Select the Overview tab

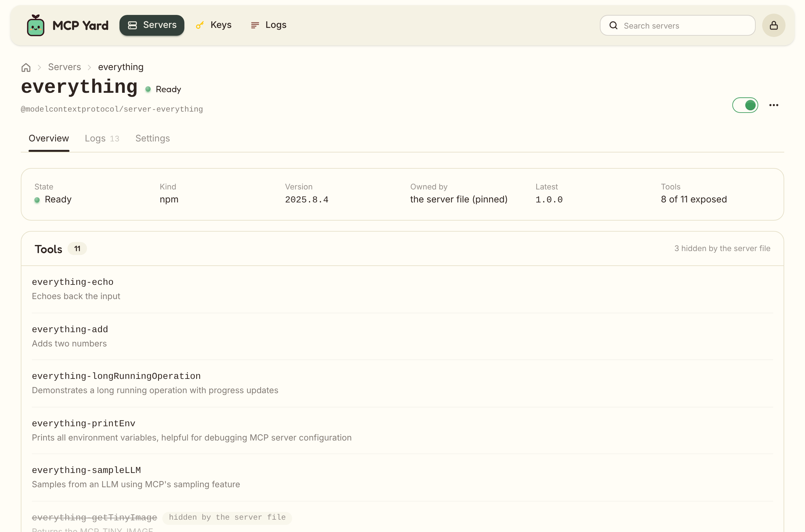[49, 139]
